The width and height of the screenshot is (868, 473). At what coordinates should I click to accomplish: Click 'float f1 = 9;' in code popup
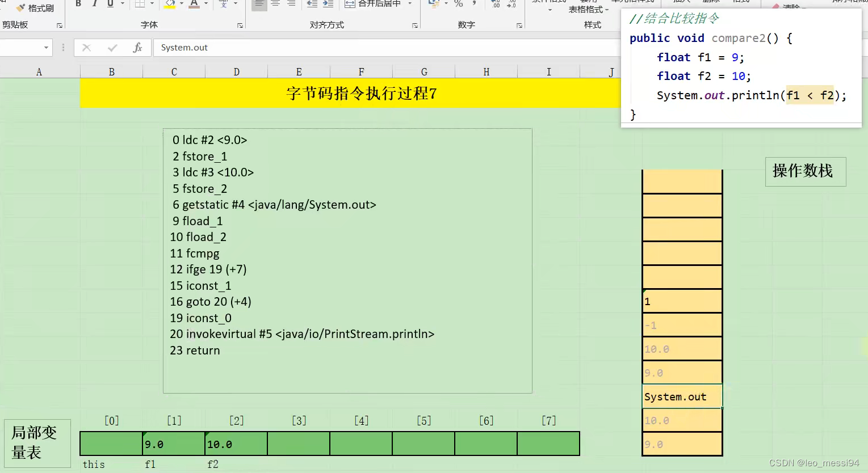tap(700, 57)
